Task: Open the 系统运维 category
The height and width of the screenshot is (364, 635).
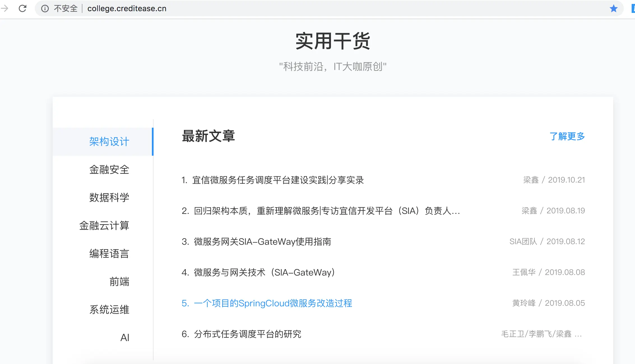Action: [109, 310]
